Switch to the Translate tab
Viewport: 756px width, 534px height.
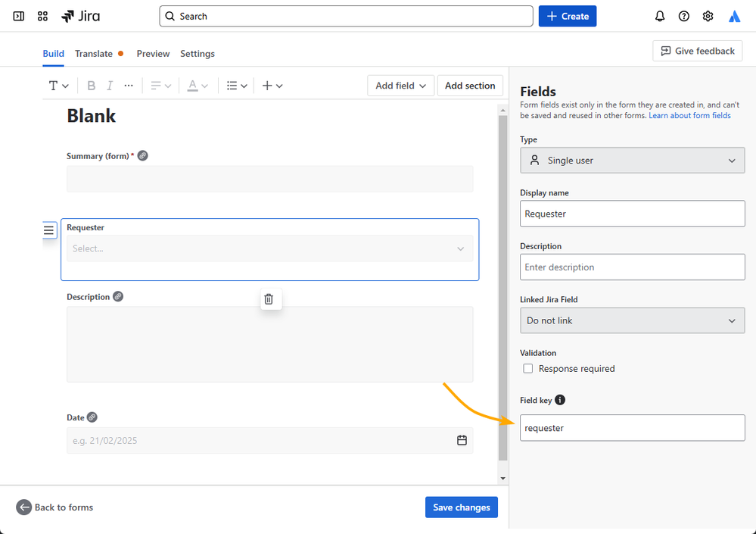tap(94, 54)
